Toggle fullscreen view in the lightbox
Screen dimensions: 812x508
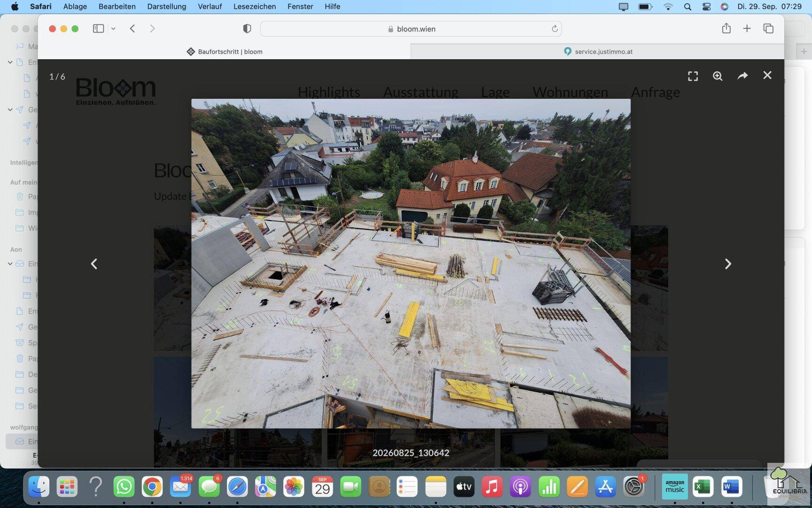click(x=693, y=76)
